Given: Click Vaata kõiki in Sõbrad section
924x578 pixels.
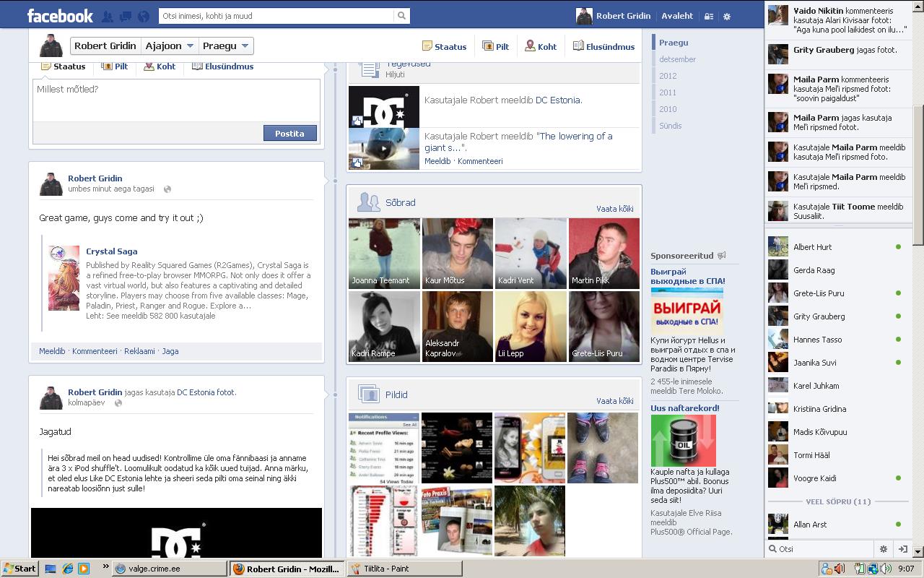Looking at the screenshot, I should click(614, 209).
